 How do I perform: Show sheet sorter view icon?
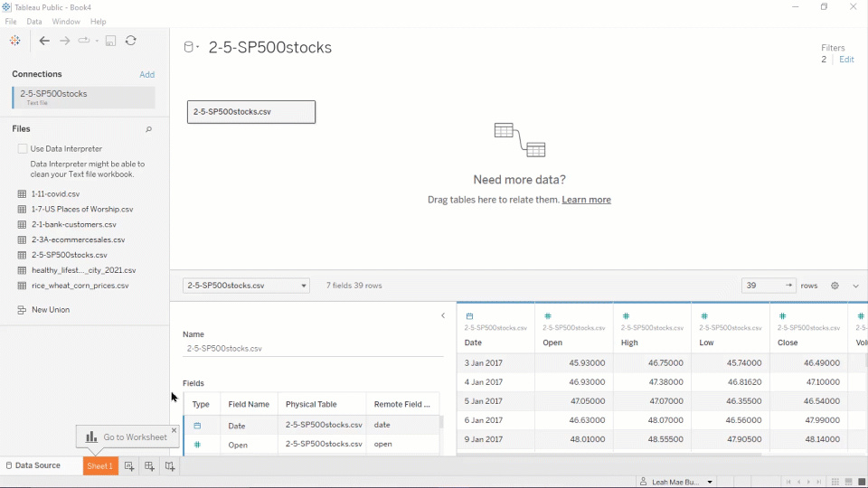tap(835, 482)
